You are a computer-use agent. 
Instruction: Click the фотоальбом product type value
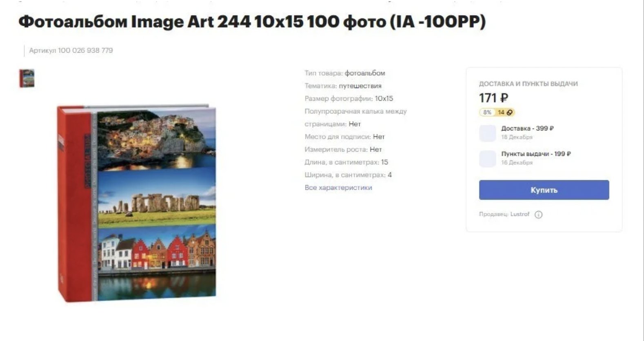[x=365, y=73]
